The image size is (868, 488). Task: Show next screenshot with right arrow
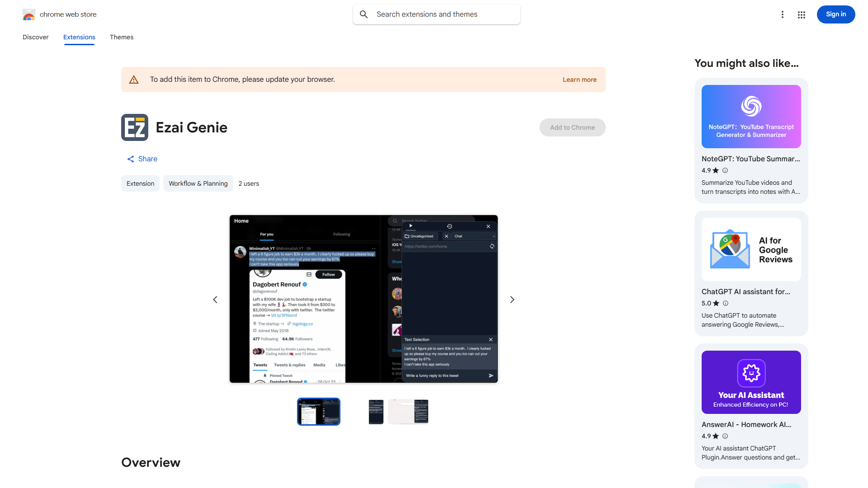coord(512,300)
